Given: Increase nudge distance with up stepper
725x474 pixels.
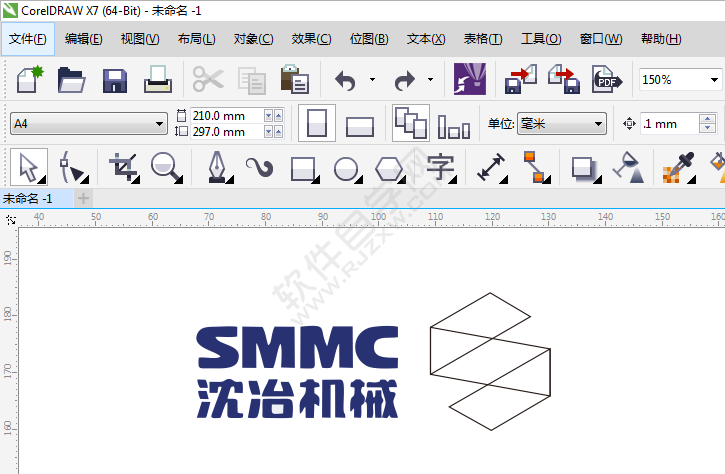Looking at the screenshot, I should pos(707,119).
